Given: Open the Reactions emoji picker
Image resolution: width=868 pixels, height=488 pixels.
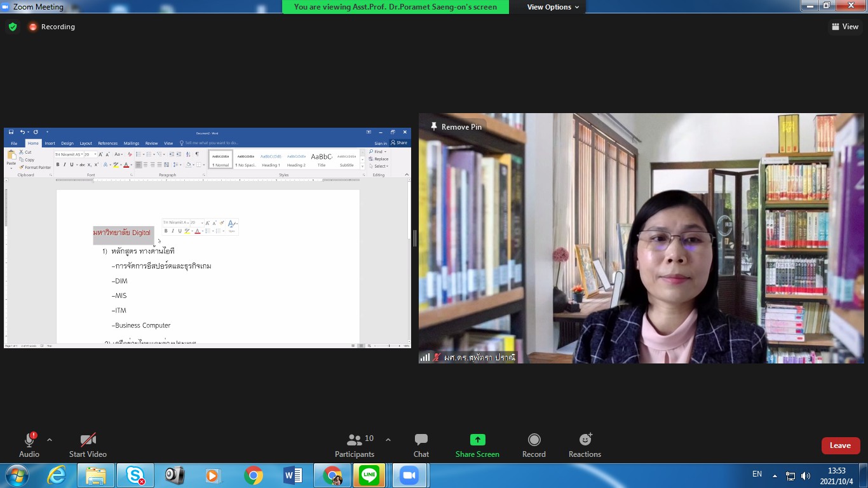Looking at the screenshot, I should click(x=585, y=440).
